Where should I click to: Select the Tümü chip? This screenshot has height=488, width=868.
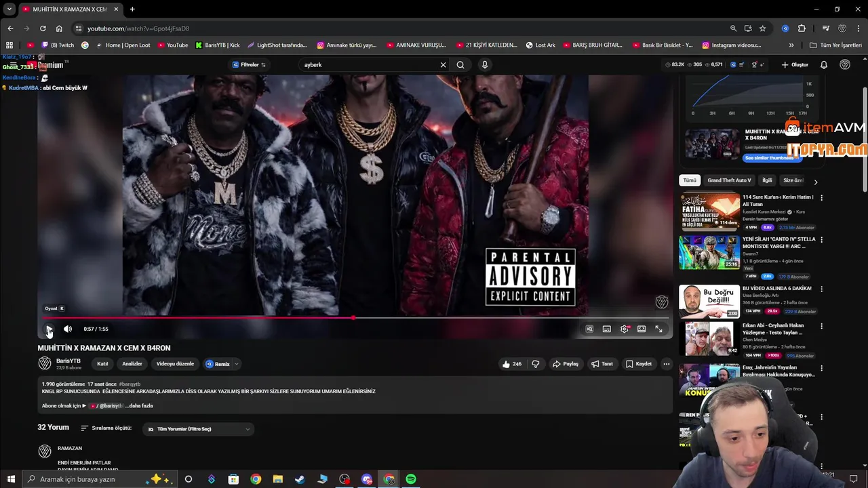click(690, 180)
